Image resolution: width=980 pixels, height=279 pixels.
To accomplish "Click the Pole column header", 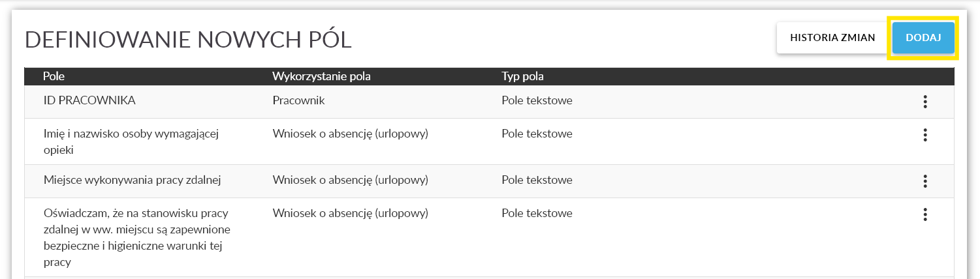I will (x=54, y=76).
